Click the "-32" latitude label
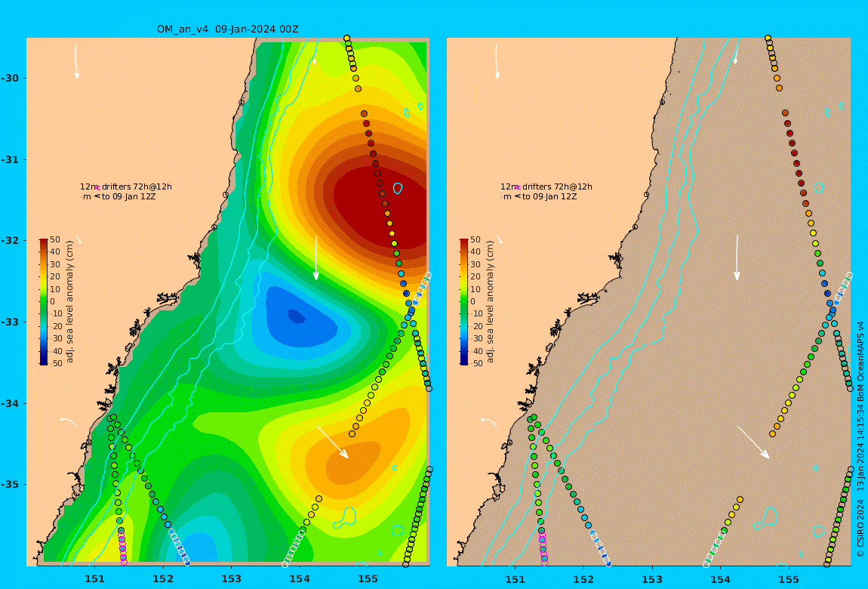The width and height of the screenshot is (868, 589). [x=9, y=240]
